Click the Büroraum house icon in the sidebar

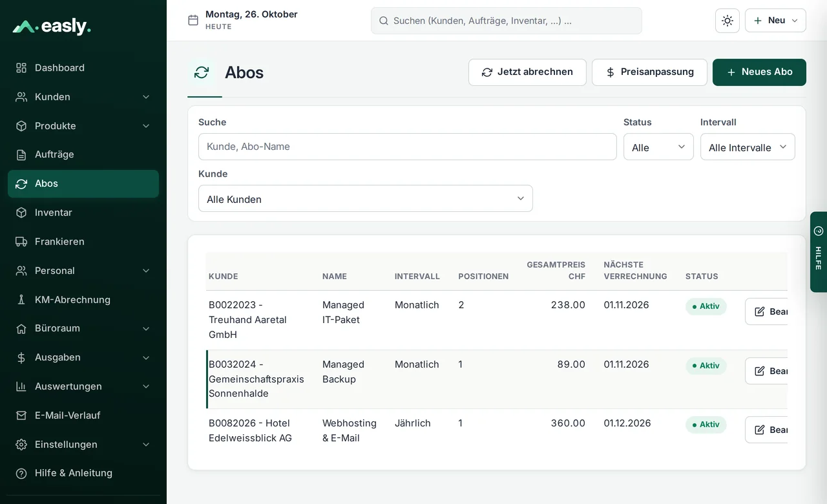coord(21,328)
